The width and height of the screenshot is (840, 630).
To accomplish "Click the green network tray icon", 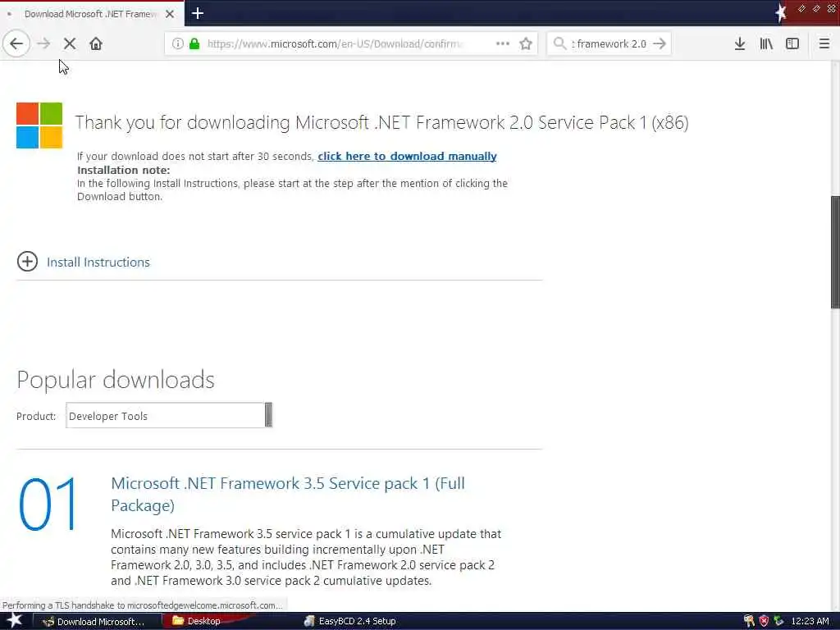I will click(x=779, y=622).
